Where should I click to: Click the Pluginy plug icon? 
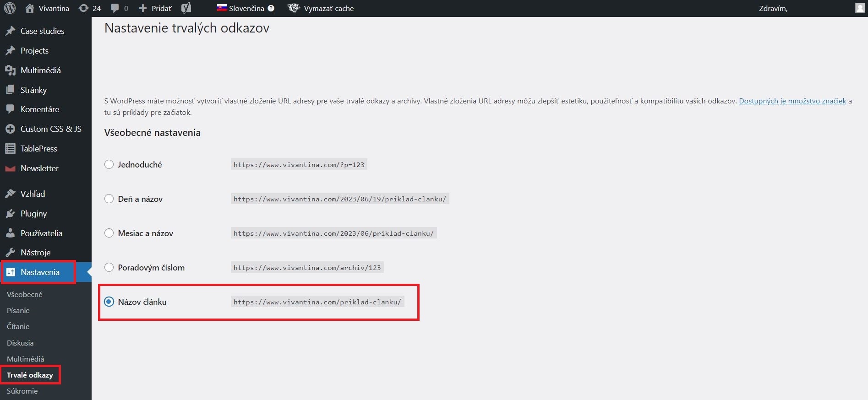[10, 214]
